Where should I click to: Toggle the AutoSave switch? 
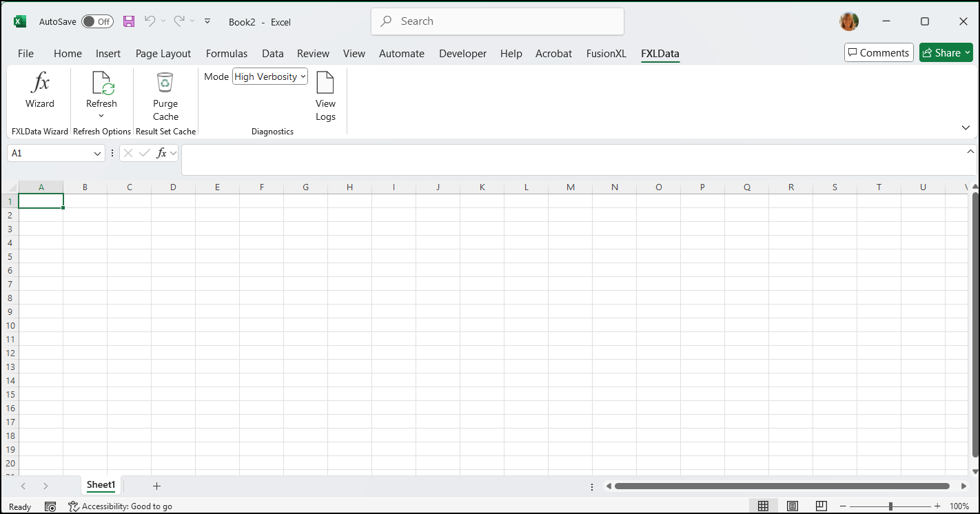click(97, 21)
